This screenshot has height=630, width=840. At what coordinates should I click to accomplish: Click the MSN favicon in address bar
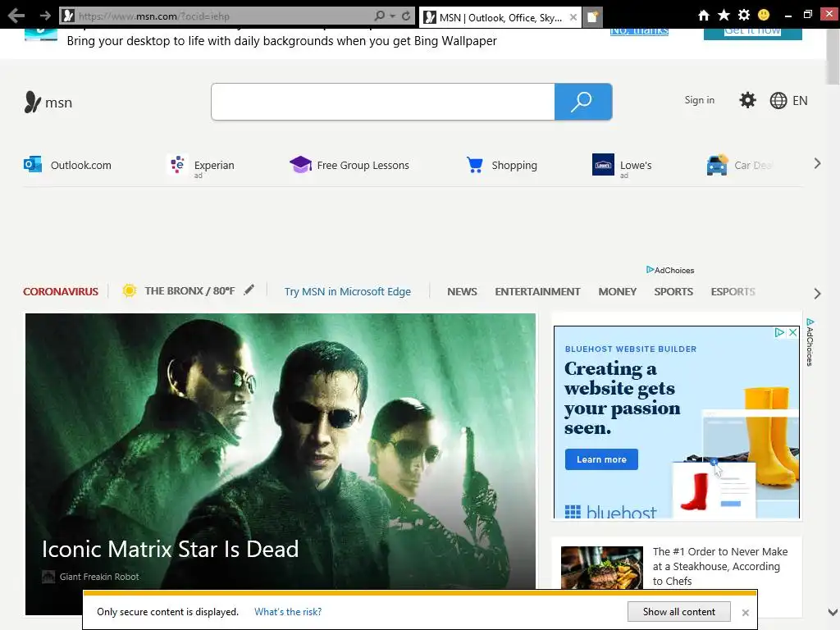pos(67,16)
